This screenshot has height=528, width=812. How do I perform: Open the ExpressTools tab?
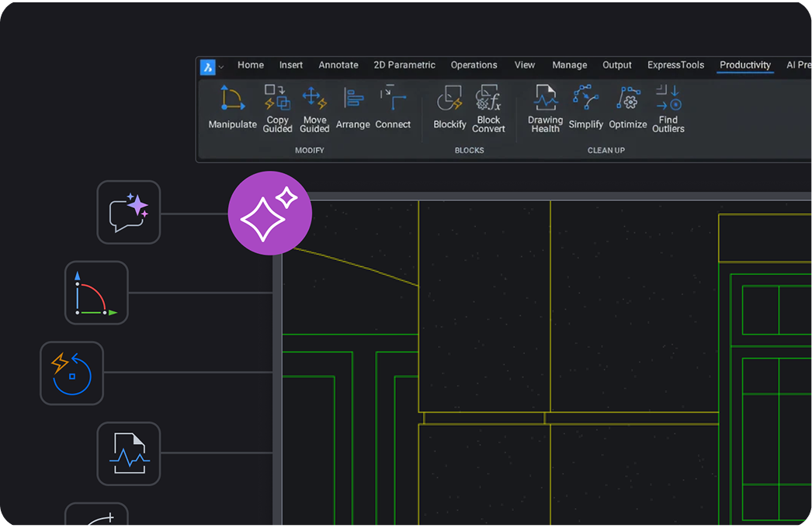(675, 65)
